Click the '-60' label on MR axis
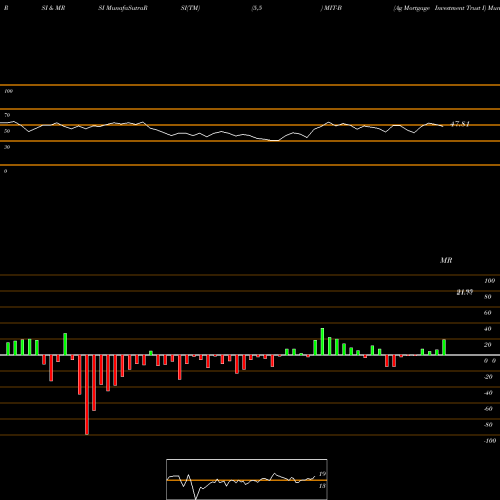 click(x=488, y=409)
